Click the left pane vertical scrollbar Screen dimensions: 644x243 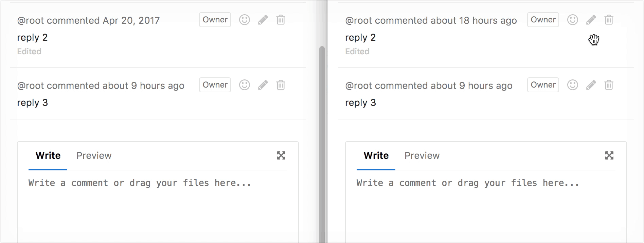point(322,136)
